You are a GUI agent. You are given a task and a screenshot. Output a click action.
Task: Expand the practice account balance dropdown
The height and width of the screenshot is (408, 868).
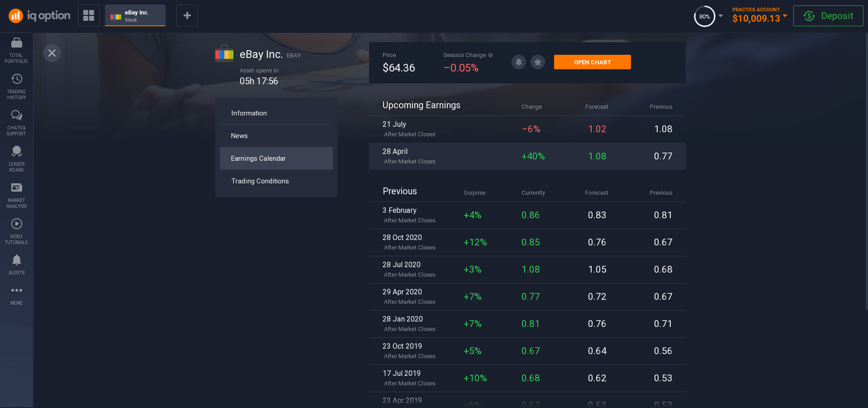(785, 16)
